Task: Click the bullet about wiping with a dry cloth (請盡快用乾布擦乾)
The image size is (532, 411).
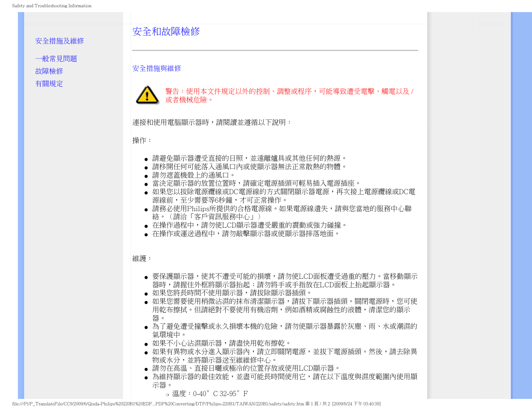Action: pos(221,343)
